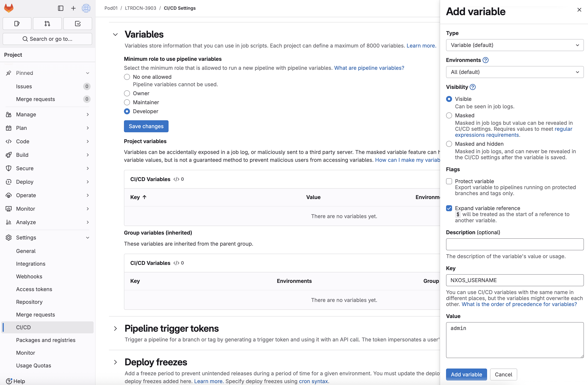Screen dimensions: 588x385
Task: Expand the Build menu chevron
Action: tap(88, 155)
